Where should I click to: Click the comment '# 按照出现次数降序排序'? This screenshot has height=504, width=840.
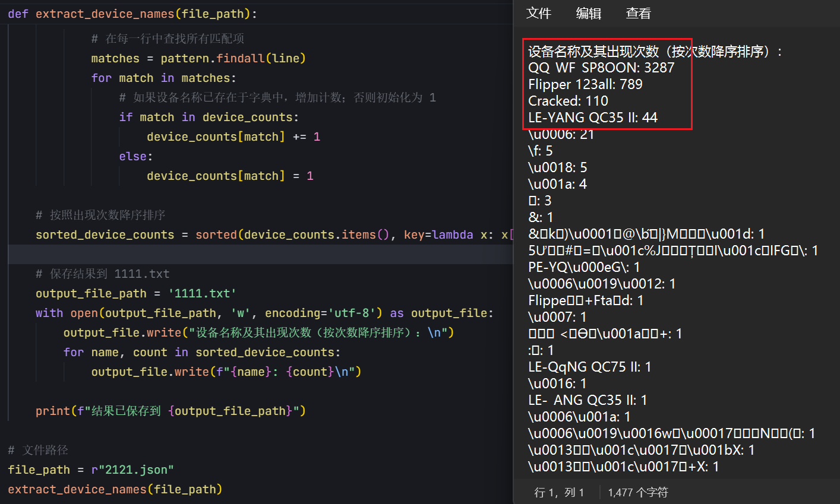(x=100, y=215)
